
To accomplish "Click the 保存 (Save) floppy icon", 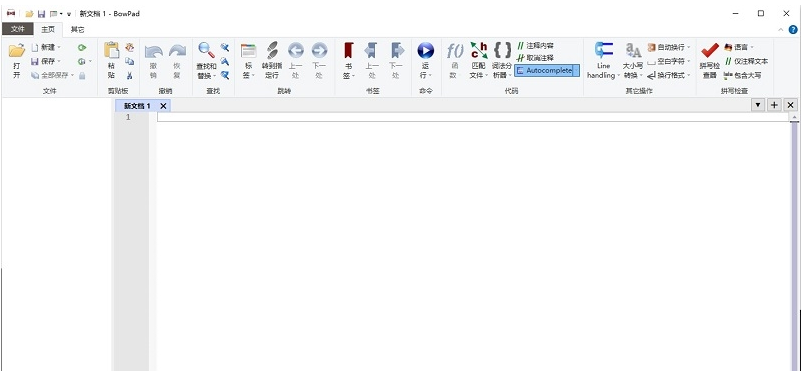I will click(35, 61).
